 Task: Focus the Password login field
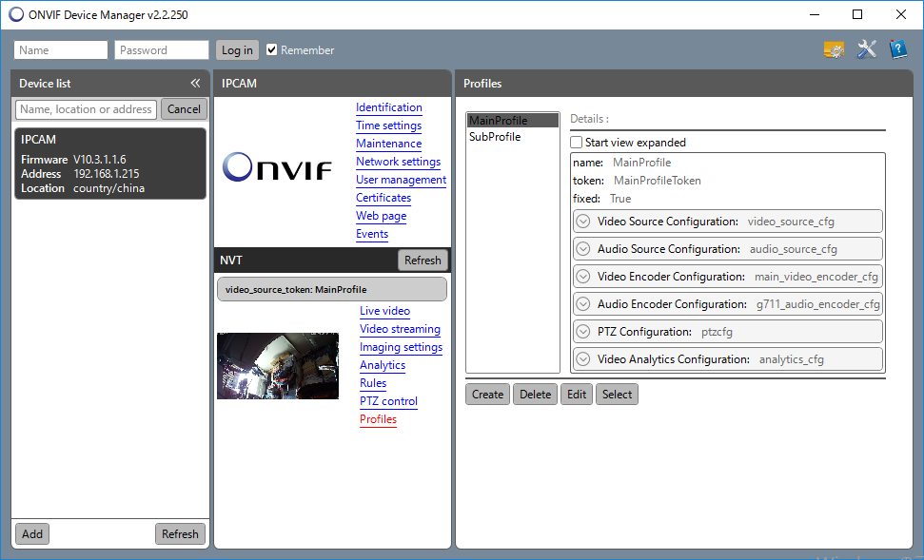pyautogui.click(x=162, y=50)
